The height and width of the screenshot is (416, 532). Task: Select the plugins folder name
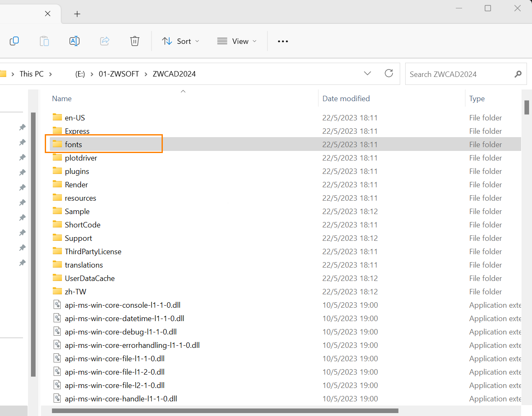click(x=77, y=171)
